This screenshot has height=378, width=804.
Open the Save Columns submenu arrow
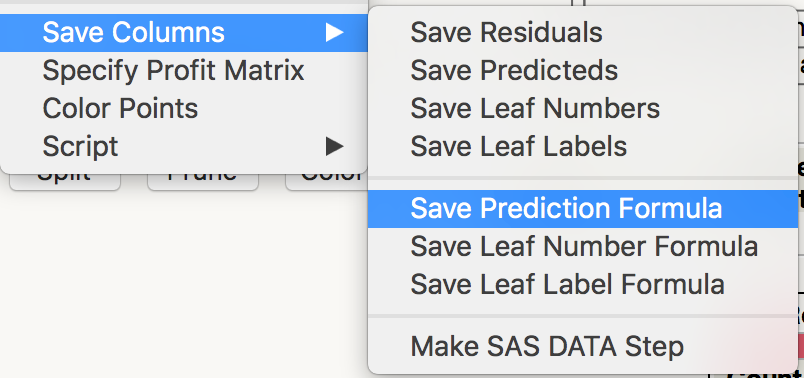[334, 33]
